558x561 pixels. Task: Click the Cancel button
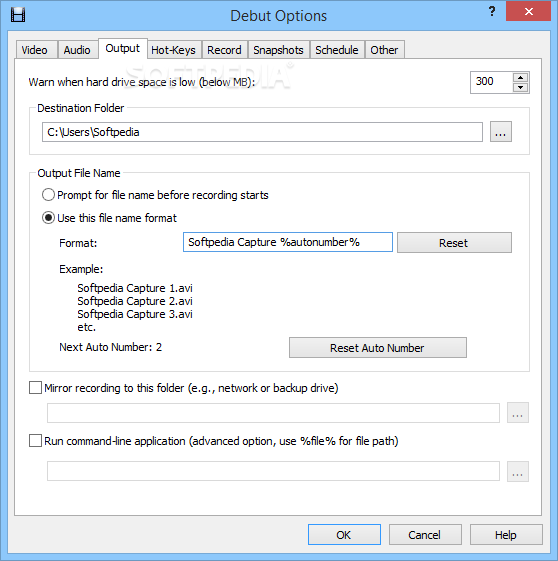(x=425, y=535)
